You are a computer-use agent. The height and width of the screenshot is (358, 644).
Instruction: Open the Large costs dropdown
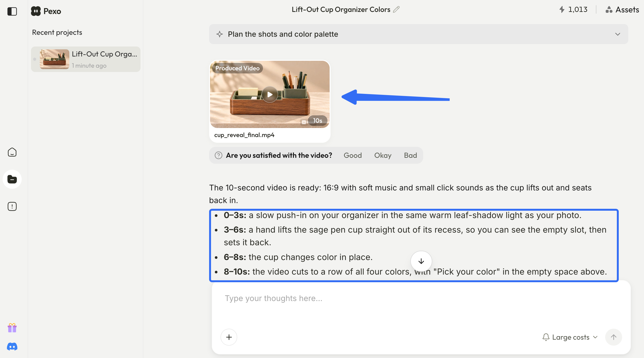570,337
